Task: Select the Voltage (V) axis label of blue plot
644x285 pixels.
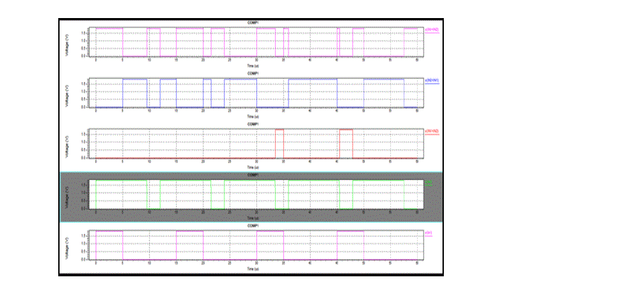Action: 66,92
